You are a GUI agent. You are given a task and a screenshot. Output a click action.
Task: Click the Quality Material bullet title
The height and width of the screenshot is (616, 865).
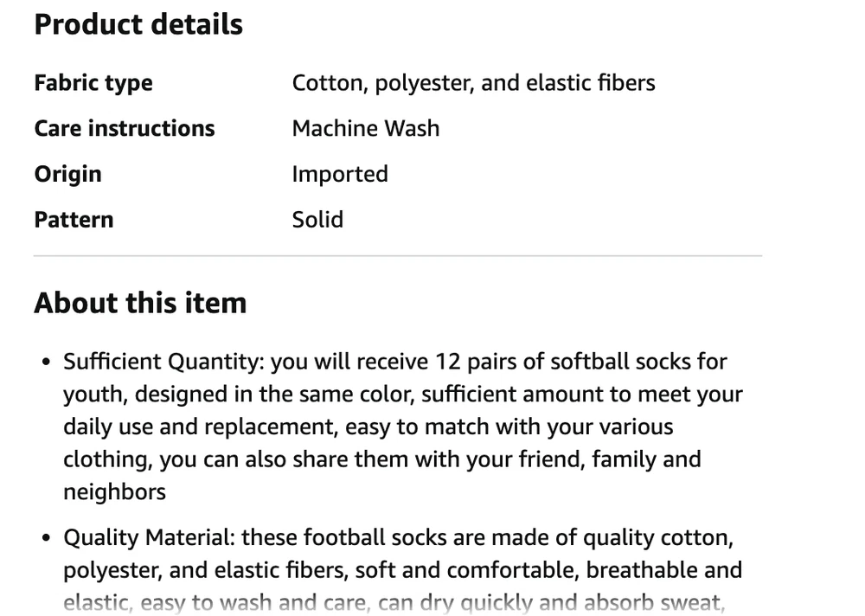click(147, 538)
